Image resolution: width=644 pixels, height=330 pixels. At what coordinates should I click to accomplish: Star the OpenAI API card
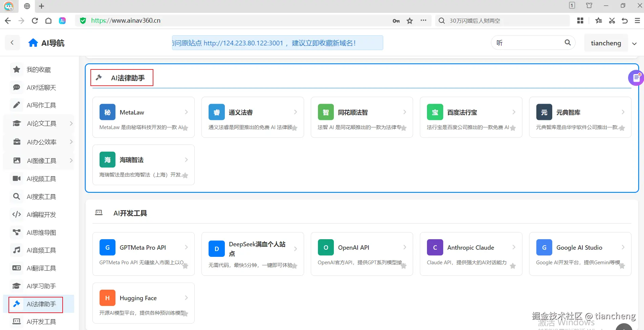pos(404,267)
